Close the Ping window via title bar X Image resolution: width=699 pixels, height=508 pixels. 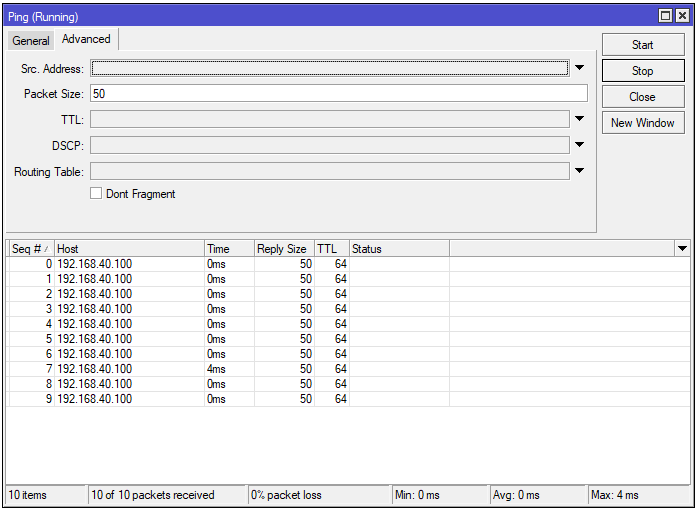coord(682,16)
